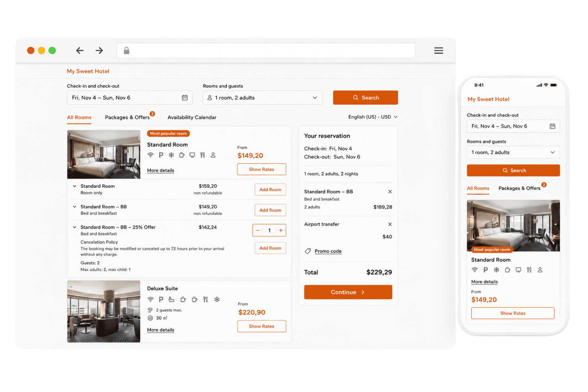588x392 pixels.
Task: Open mobile Rooms and guests dropdown
Action: click(x=513, y=153)
